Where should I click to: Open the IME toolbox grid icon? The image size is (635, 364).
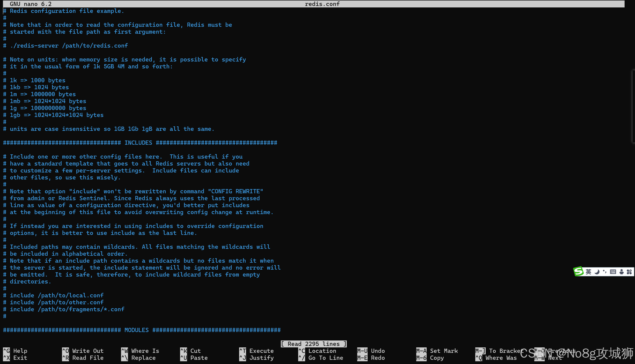click(629, 272)
